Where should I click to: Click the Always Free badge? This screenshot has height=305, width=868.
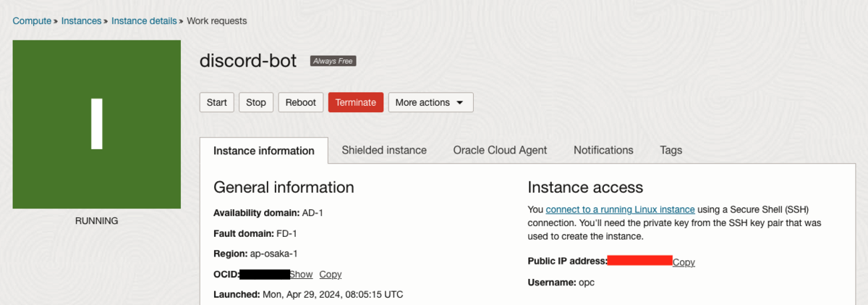(333, 62)
